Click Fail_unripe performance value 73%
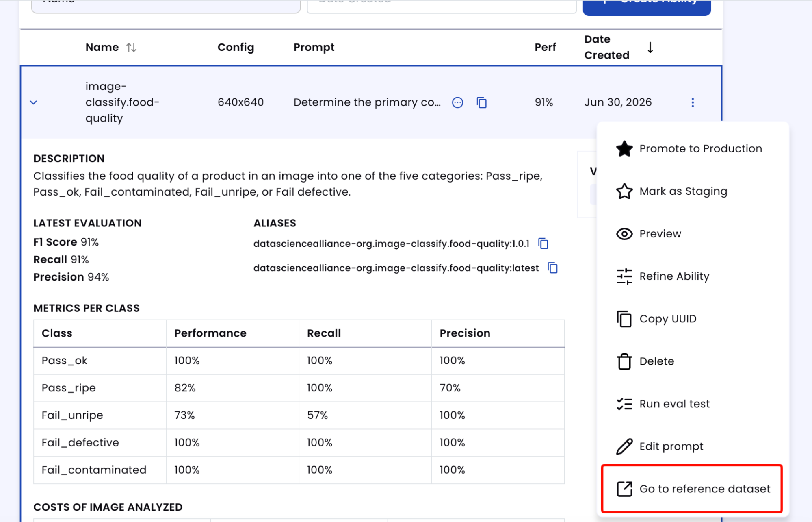The height and width of the screenshot is (522, 812). click(x=184, y=415)
